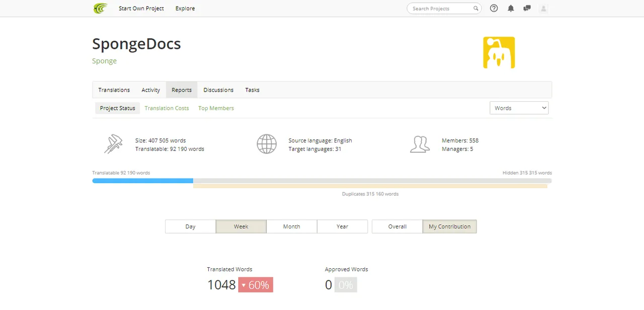Image resolution: width=644 pixels, height=310 pixels.
Task: Open notifications bell icon
Action: 511,8
